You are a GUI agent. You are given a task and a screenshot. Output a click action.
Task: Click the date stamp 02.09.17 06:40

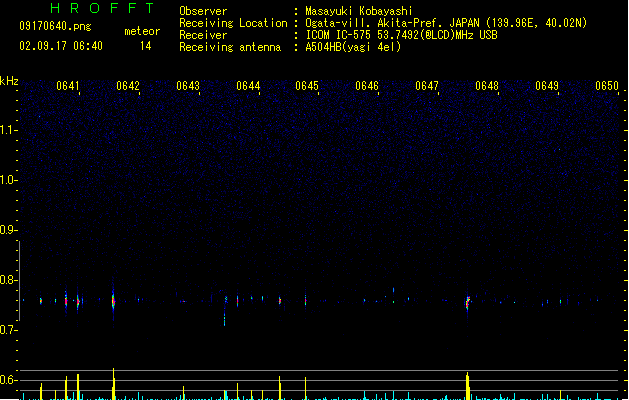coord(61,46)
